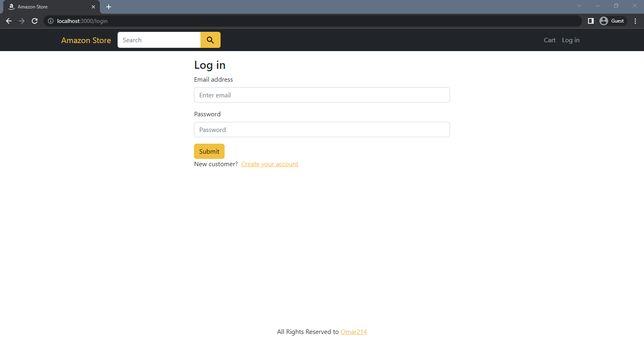This screenshot has width=644, height=346.
Task: Click the Log in page heading
Action: [210, 65]
